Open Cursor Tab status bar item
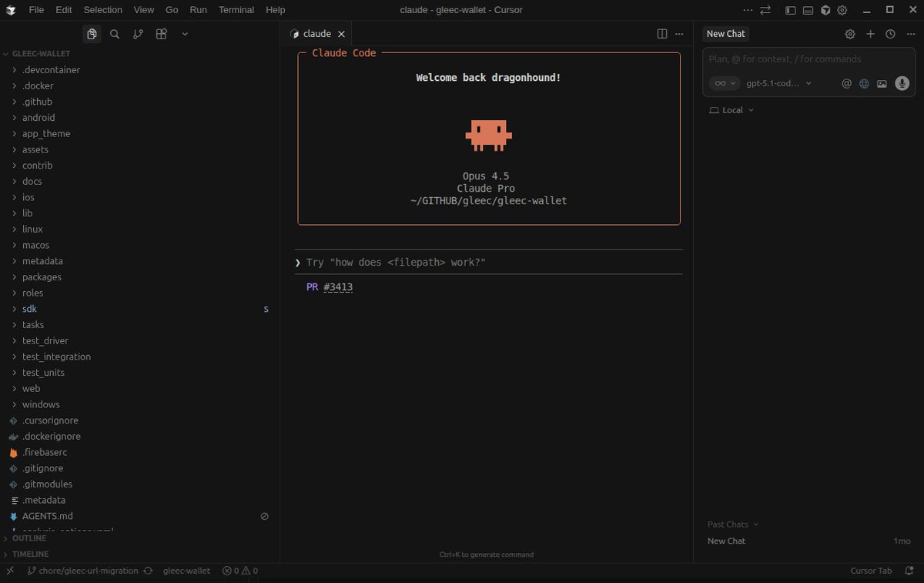924x583 pixels. 871,571
